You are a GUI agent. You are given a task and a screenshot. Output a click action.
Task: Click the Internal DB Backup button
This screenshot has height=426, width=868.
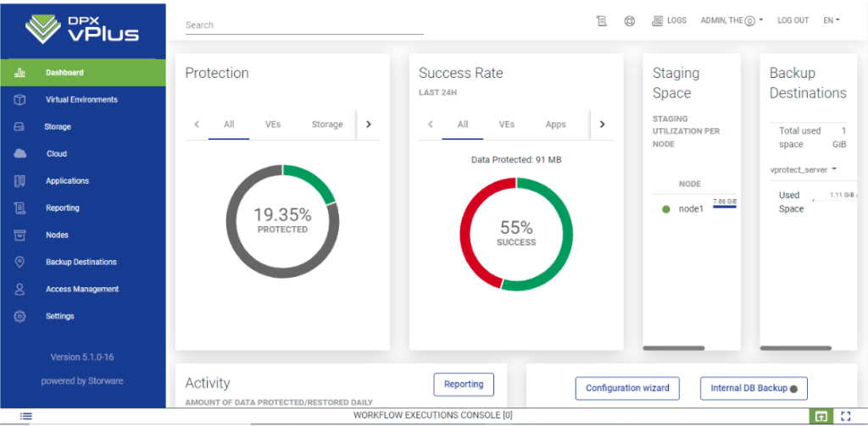(754, 389)
